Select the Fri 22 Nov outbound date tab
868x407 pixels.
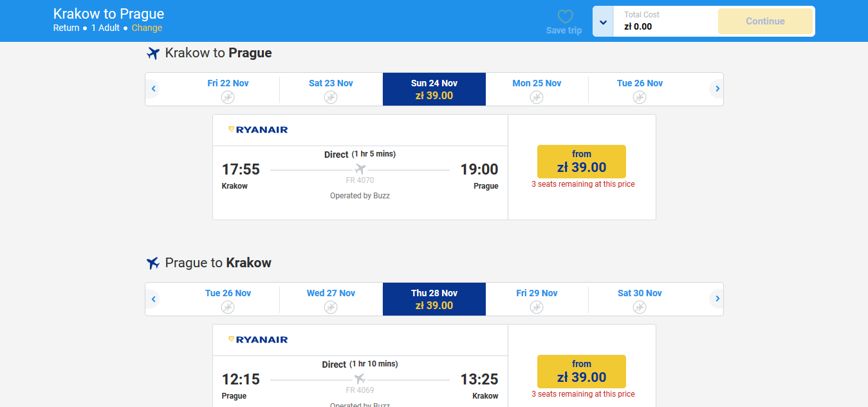(x=228, y=90)
